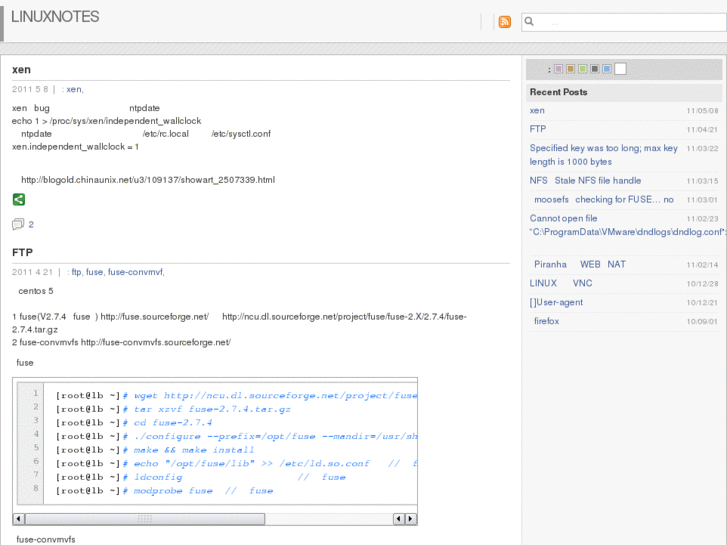Select the purple theme color swatch
727x545 pixels.
(x=559, y=69)
